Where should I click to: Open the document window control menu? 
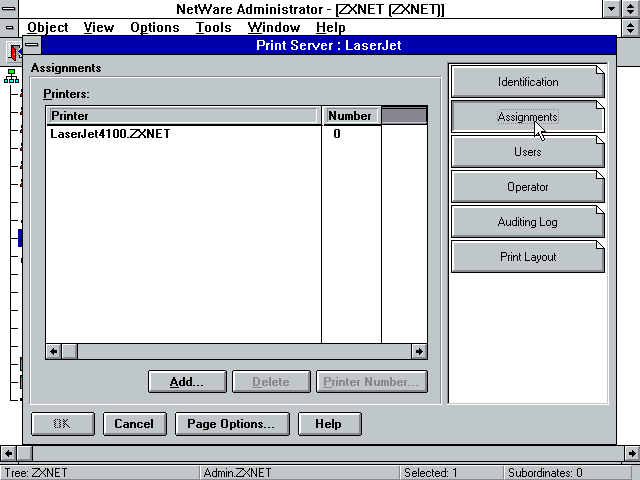(9, 27)
